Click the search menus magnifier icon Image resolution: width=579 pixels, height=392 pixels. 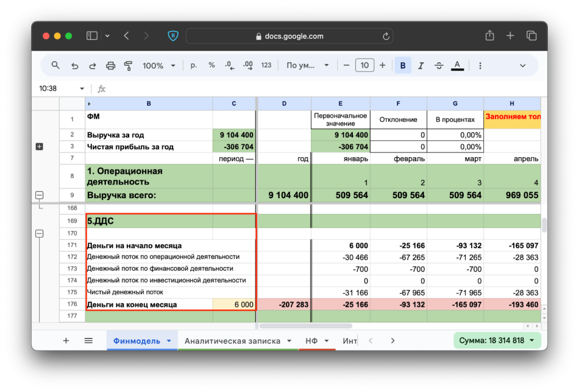[55, 65]
